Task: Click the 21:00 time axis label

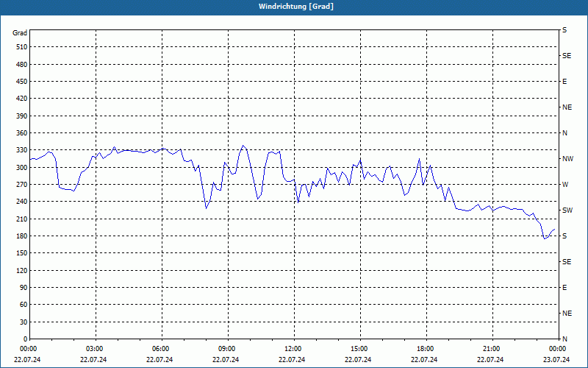Action: tap(491, 349)
